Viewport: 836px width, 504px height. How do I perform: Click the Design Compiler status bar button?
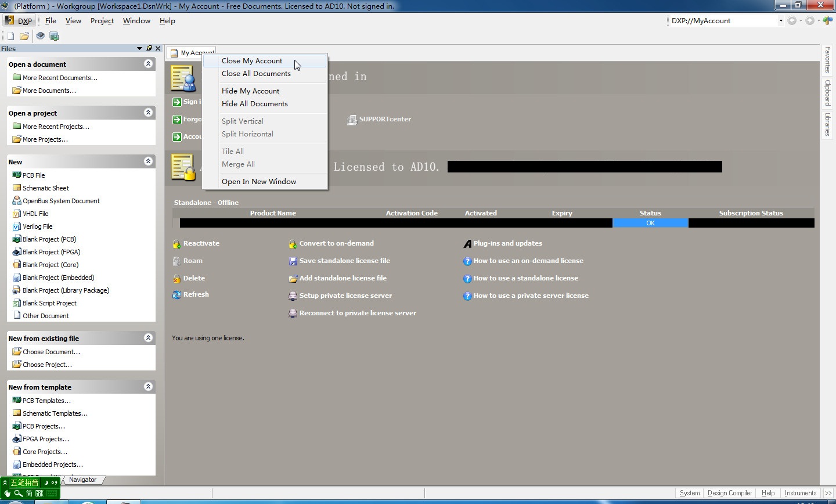730,493
